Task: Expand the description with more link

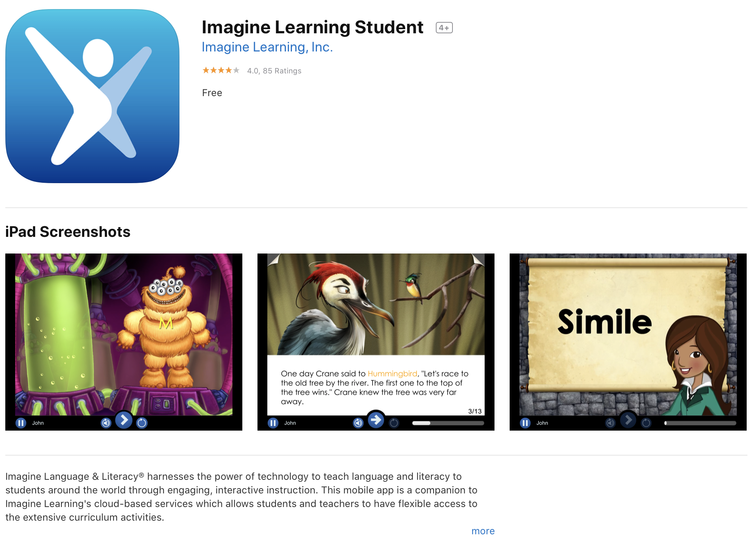Action: (483, 531)
